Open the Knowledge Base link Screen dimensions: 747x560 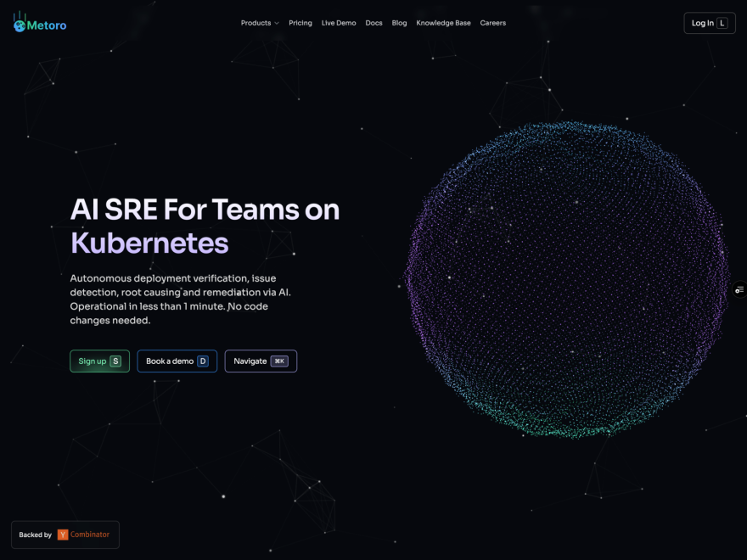click(x=443, y=23)
